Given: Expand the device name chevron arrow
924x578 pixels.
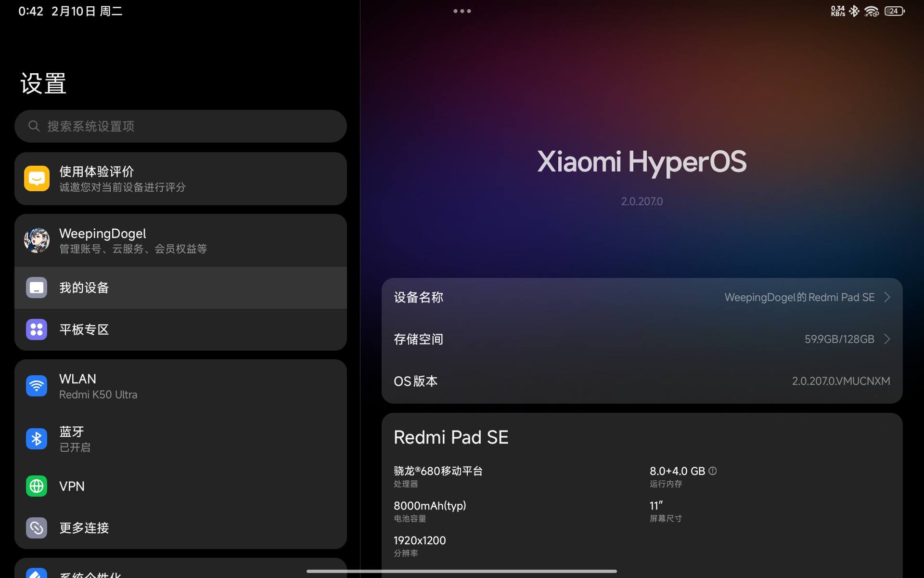Looking at the screenshot, I should coord(887,297).
